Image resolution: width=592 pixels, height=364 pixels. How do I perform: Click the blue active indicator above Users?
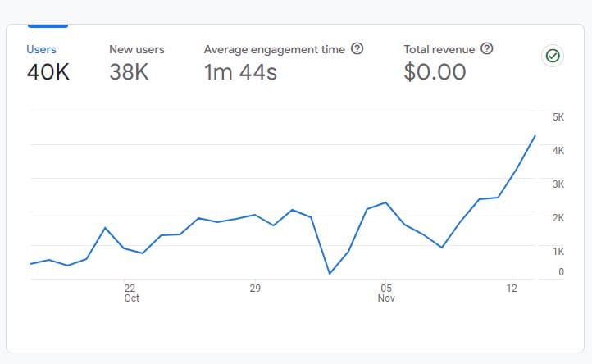coord(48,26)
